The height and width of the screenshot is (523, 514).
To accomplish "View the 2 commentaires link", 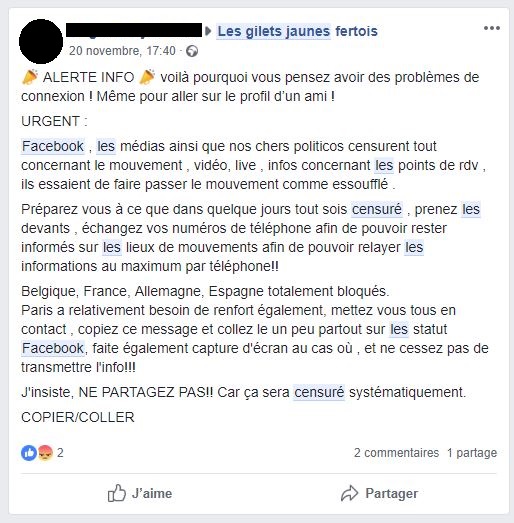I will point(396,453).
